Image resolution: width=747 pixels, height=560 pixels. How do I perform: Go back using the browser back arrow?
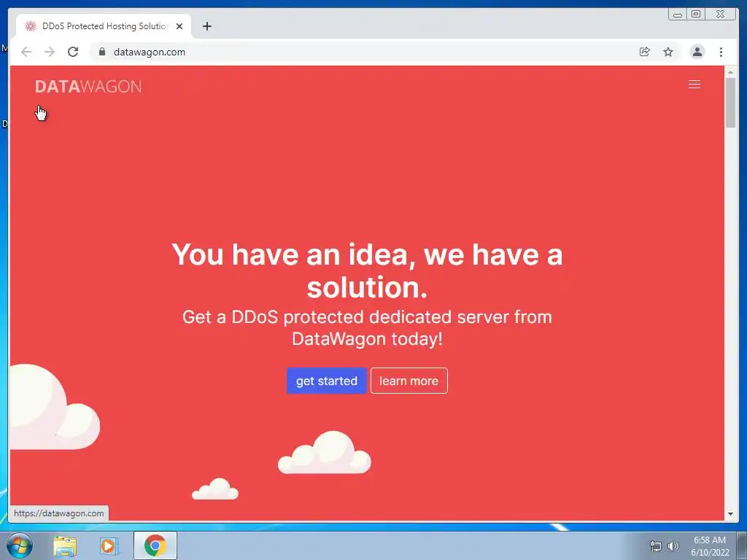(26, 52)
